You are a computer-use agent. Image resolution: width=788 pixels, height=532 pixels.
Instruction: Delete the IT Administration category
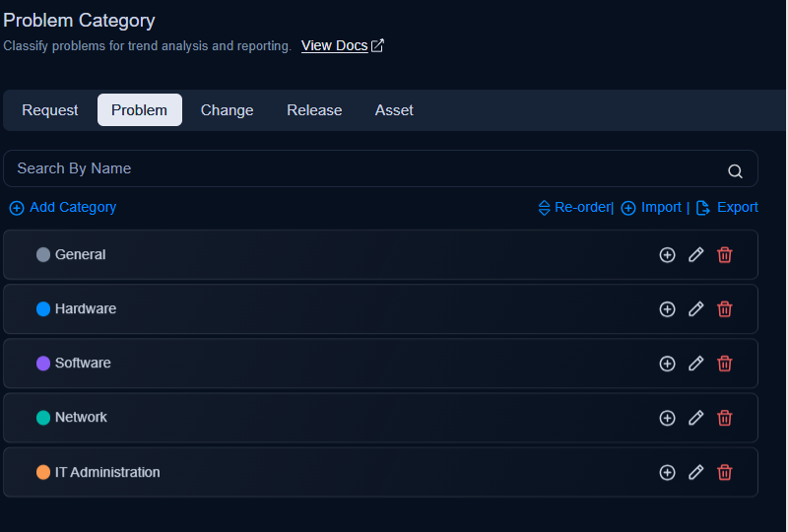pos(725,472)
